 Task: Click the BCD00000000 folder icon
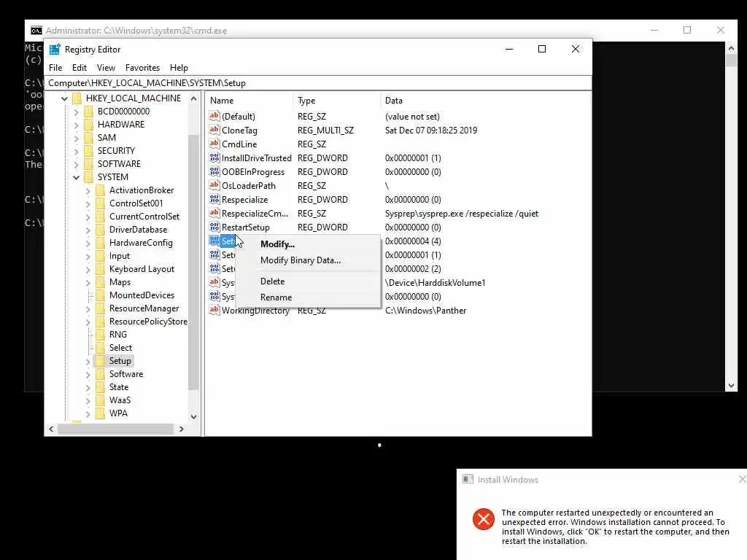(88, 112)
